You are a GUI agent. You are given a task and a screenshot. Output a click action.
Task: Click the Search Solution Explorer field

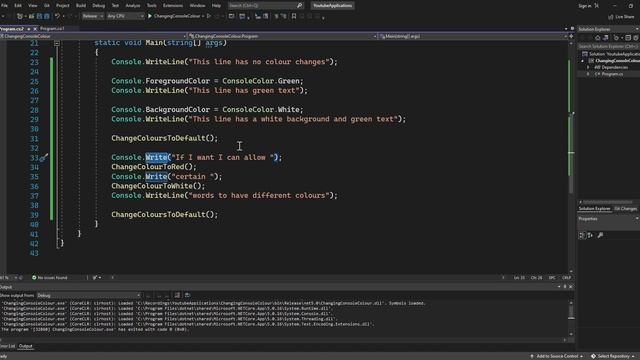(609, 47)
